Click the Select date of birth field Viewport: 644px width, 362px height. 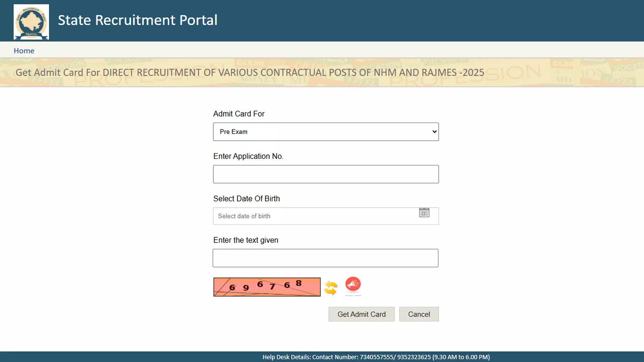coord(314,216)
